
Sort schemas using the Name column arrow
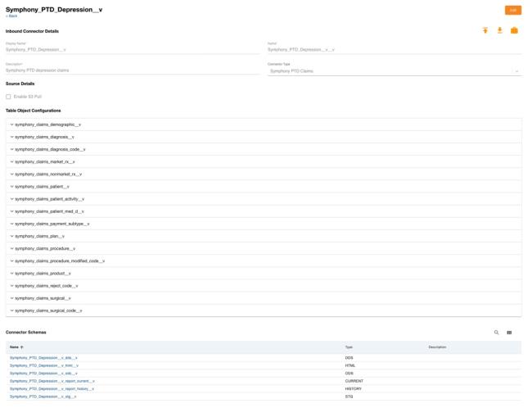tap(22, 347)
